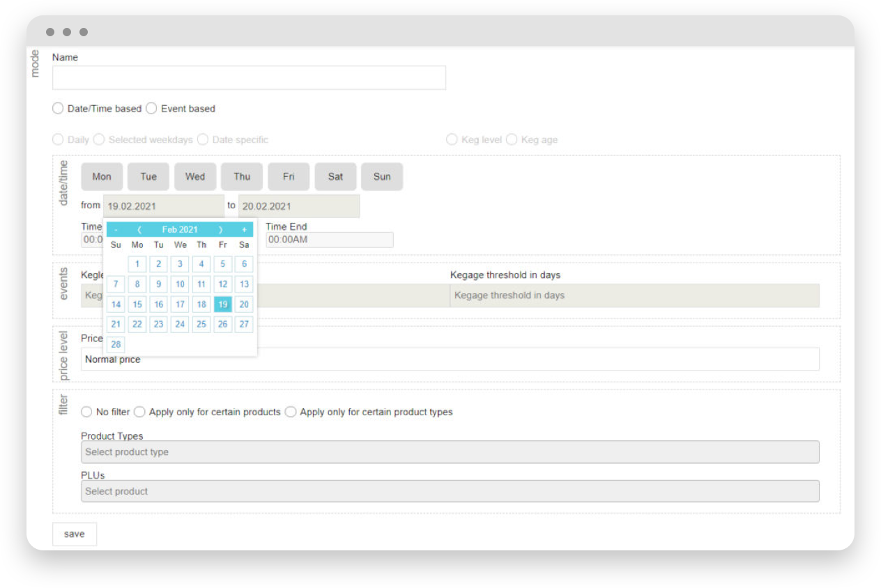Pick February 22 in calendar

(x=137, y=324)
